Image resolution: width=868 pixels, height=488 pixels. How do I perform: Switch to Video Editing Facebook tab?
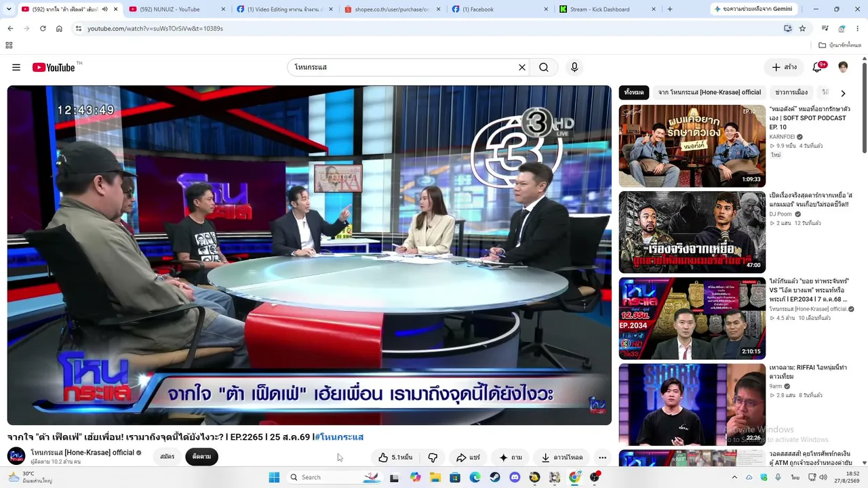point(283,9)
